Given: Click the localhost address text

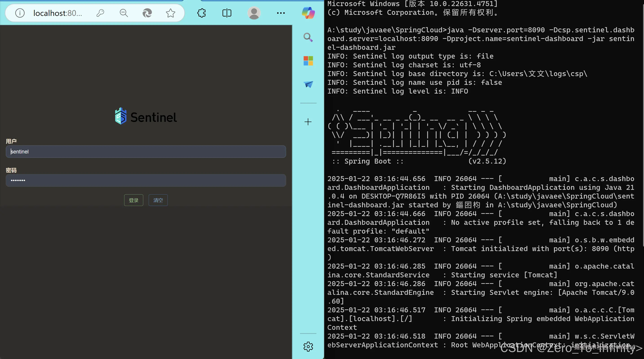Looking at the screenshot, I should pos(57,13).
